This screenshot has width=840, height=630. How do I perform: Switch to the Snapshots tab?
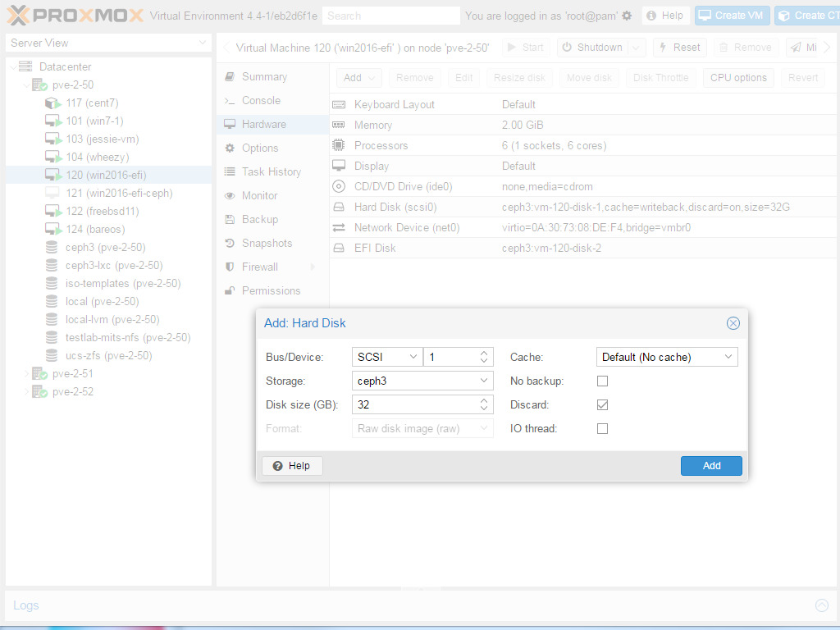[x=272, y=243]
